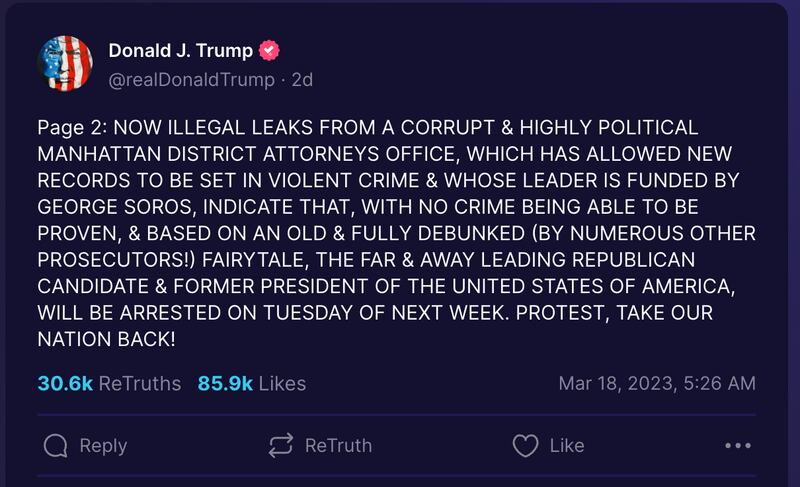Open the three-dot more options menu

coord(737,446)
